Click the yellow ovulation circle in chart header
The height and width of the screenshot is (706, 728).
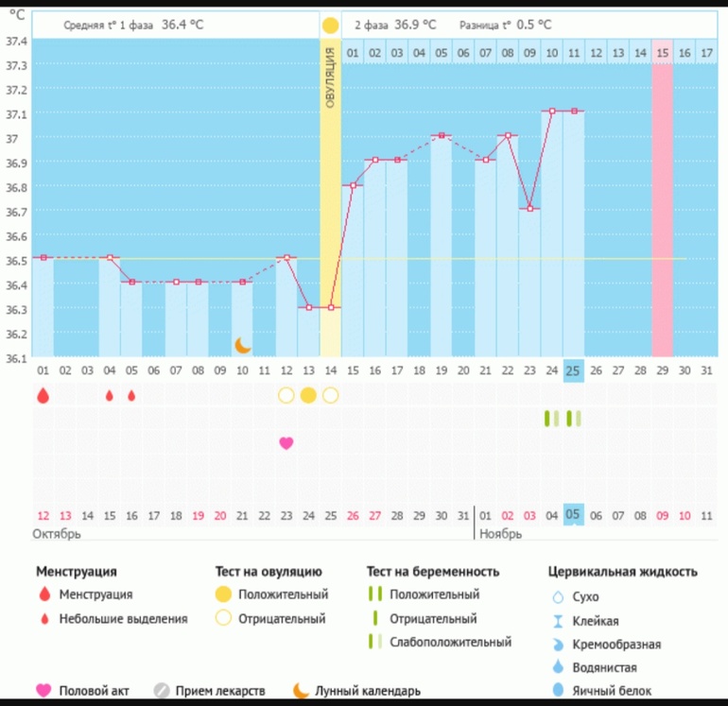(330, 25)
